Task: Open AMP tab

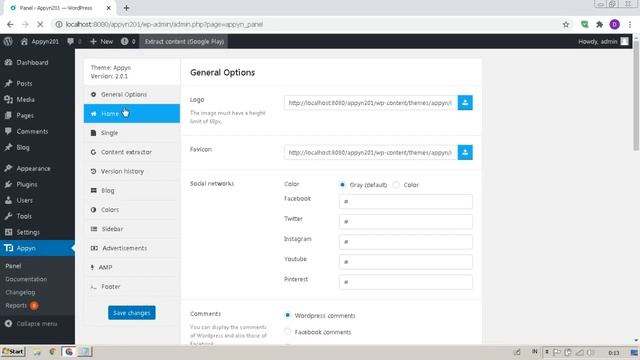Action: tap(132, 267)
